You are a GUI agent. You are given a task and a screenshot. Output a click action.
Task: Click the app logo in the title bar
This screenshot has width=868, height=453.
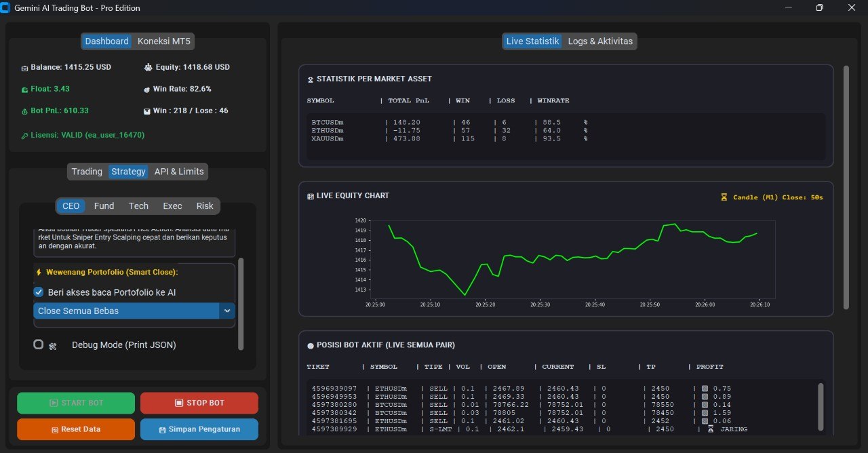(x=6, y=8)
